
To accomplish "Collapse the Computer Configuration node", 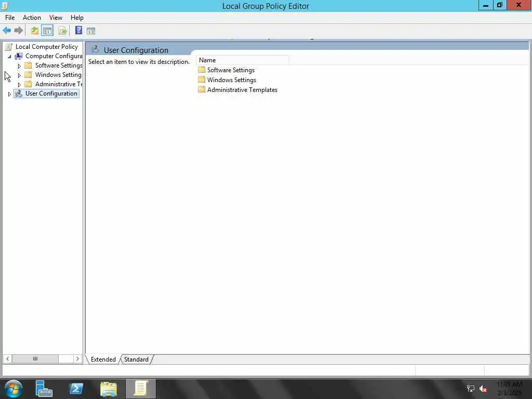I will click(x=9, y=56).
